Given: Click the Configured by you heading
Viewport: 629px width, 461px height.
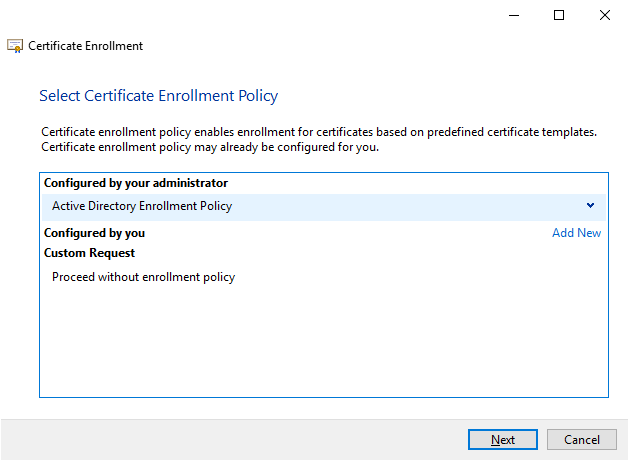Looking at the screenshot, I should (94, 233).
